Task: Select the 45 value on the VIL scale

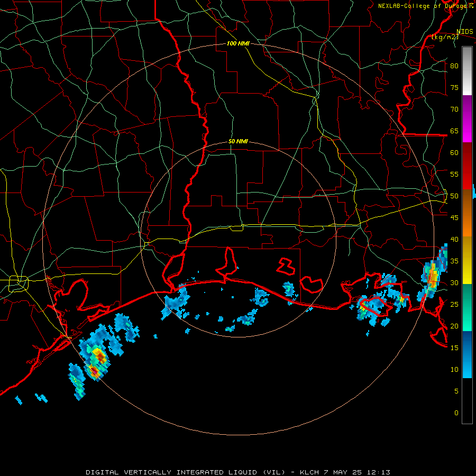Action: click(x=454, y=218)
